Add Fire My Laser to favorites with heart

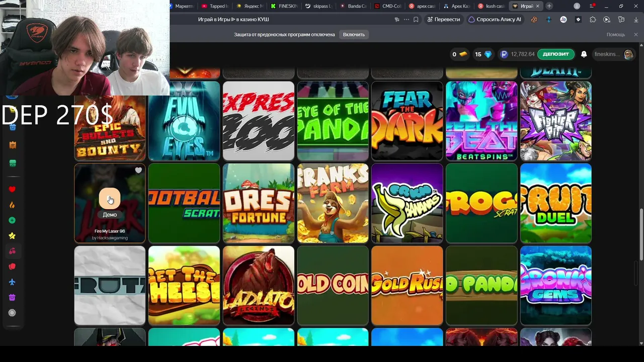click(x=138, y=170)
